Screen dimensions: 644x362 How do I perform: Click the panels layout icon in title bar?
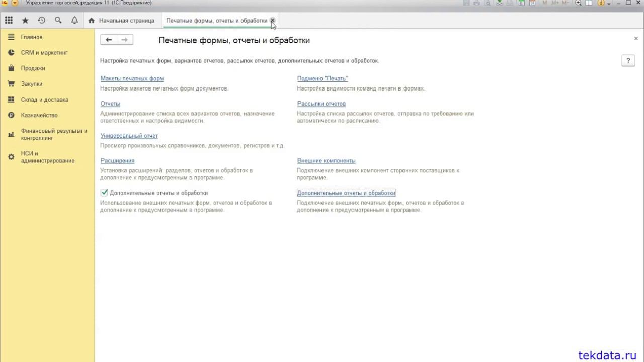click(x=589, y=3)
